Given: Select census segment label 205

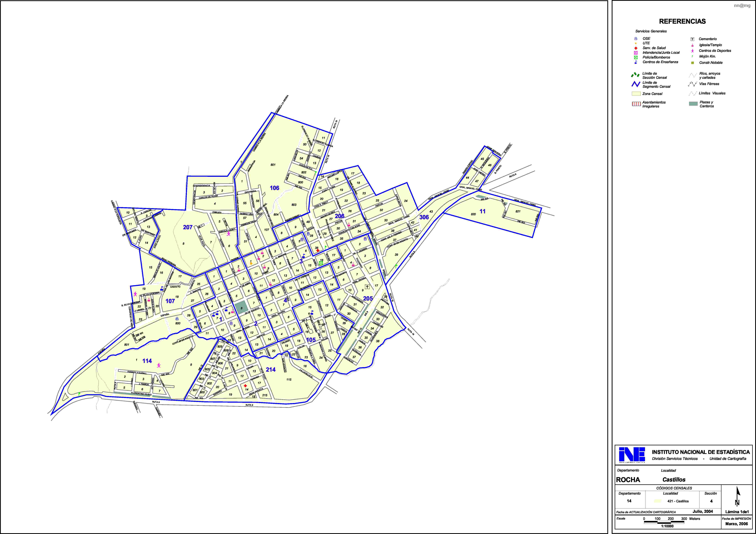Looking at the screenshot, I should [368, 299].
